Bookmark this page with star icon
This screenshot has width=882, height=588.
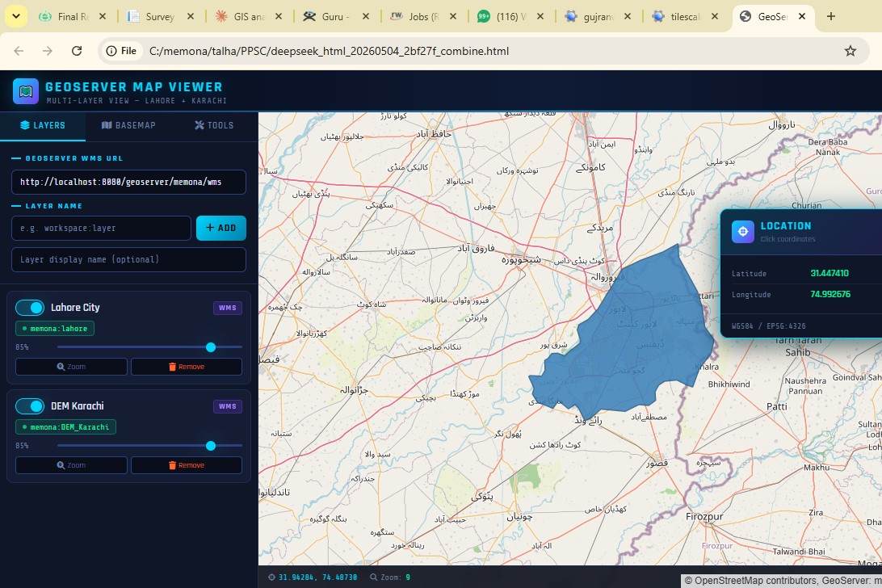(x=850, y=51)
